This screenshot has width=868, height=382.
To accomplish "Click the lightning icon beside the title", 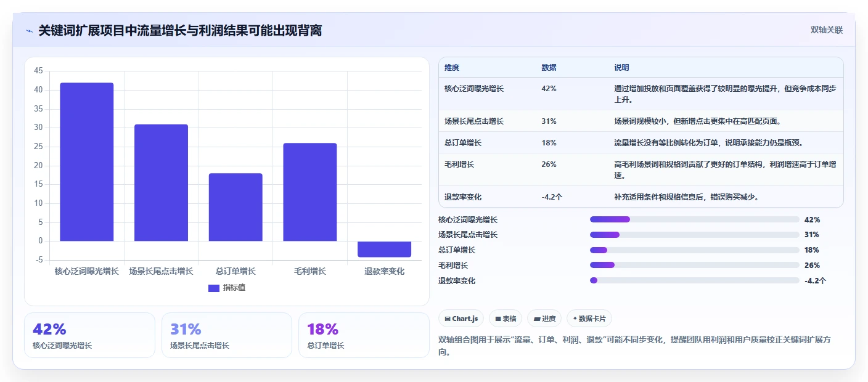I will 30,31.
